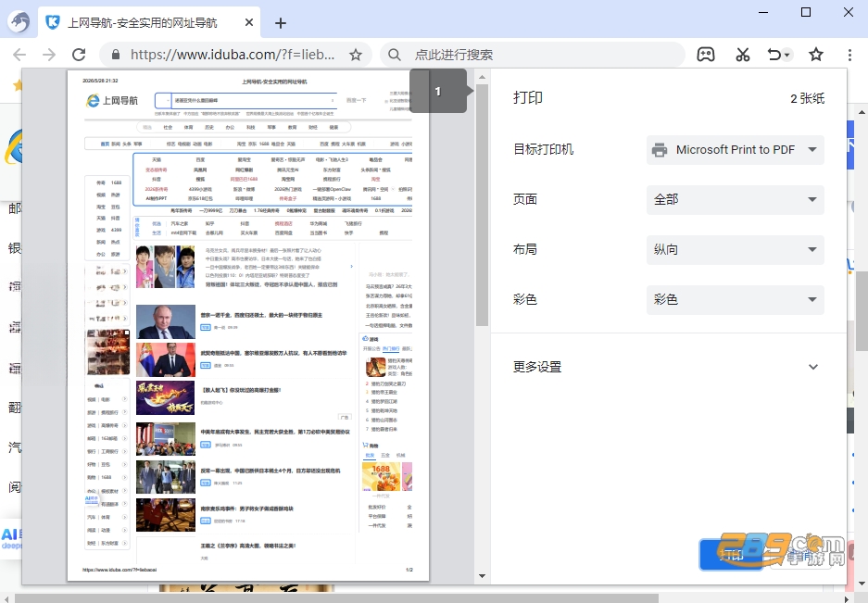Click the back navigation arrow
The width and height of the screenshot is (868, 603).
pos(19,55)
